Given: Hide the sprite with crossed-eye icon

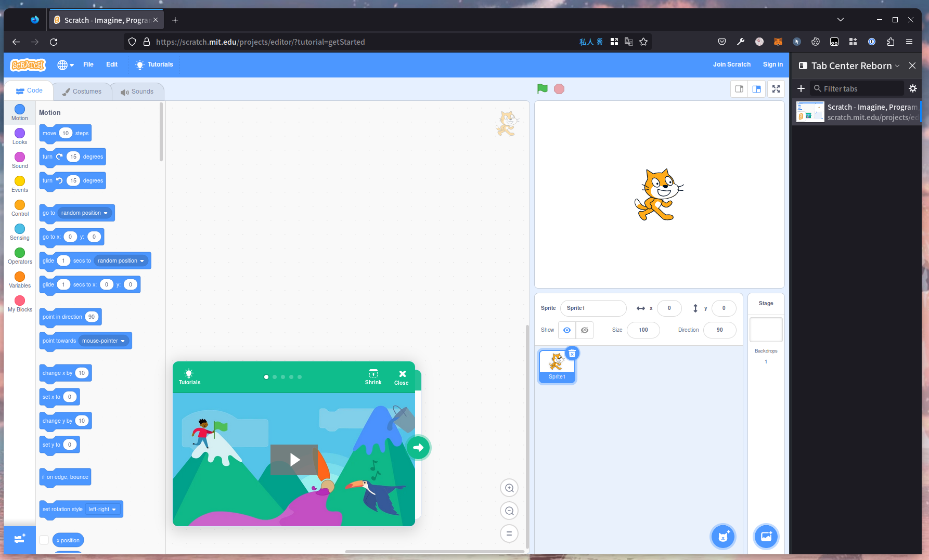Looking at the screenshot, I should coord(585,330).
